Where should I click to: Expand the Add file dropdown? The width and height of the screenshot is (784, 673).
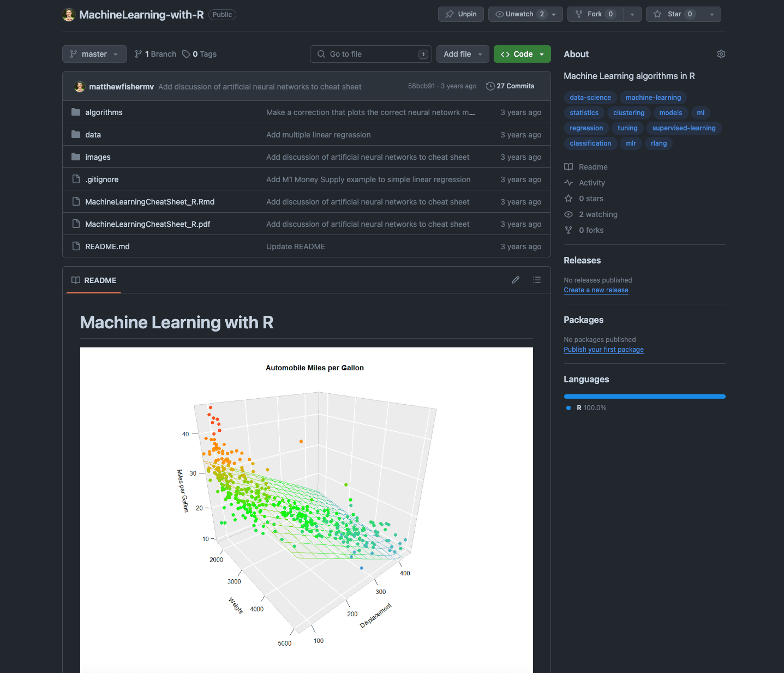point(463,54)
